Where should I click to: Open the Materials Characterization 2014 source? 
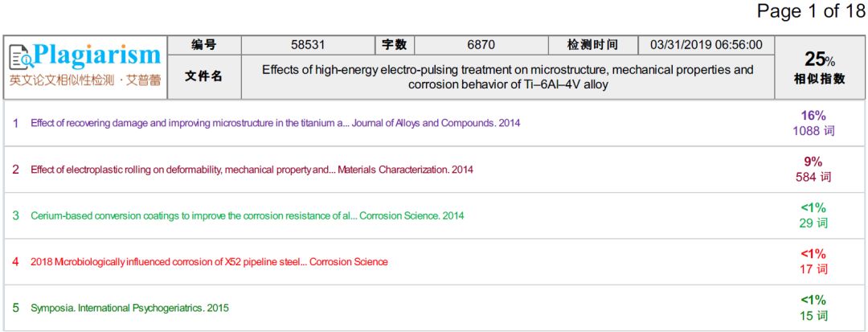252,170
